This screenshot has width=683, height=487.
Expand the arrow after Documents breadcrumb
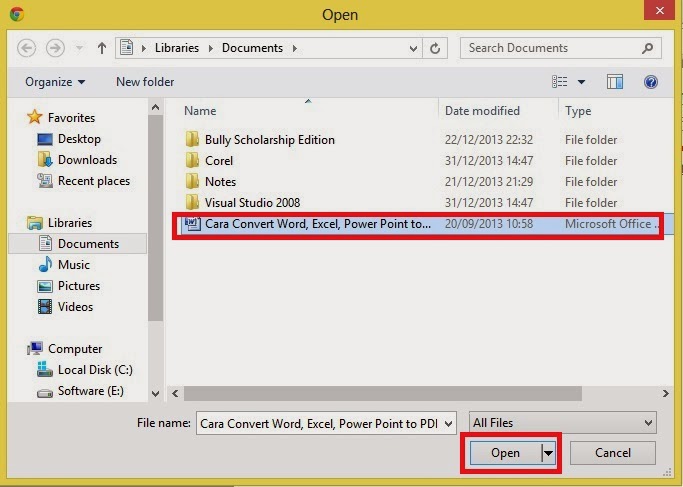(x=295, y=48)
